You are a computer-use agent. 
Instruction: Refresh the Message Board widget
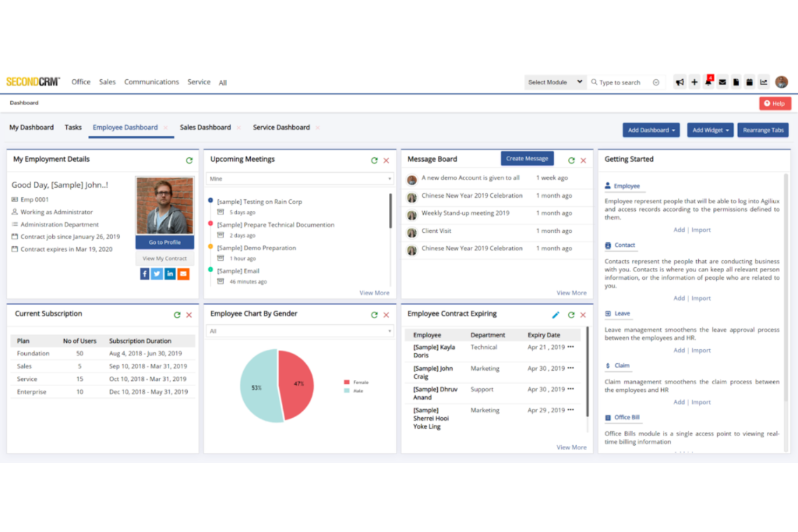[571, 160]
